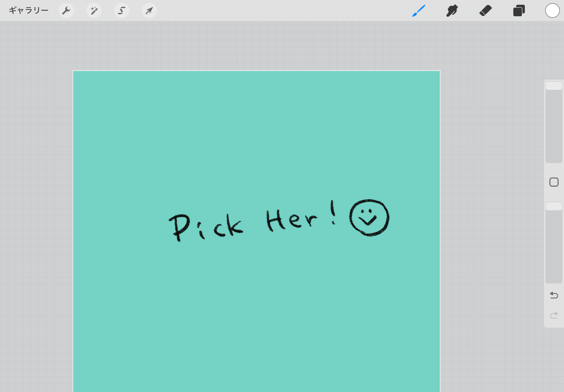Open the ギャラリー (Gallery) view
This screenshot has height=392, width=564.
click(x=28, y=10)
